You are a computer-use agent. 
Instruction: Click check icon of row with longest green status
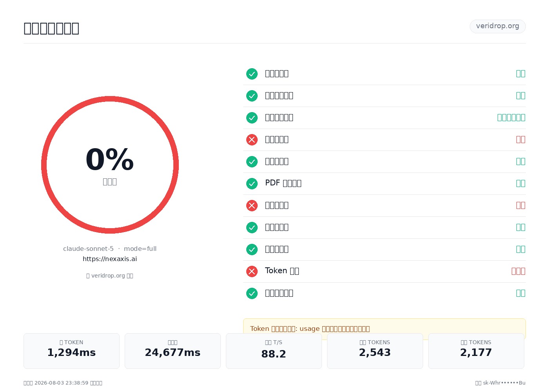point(252,118)
